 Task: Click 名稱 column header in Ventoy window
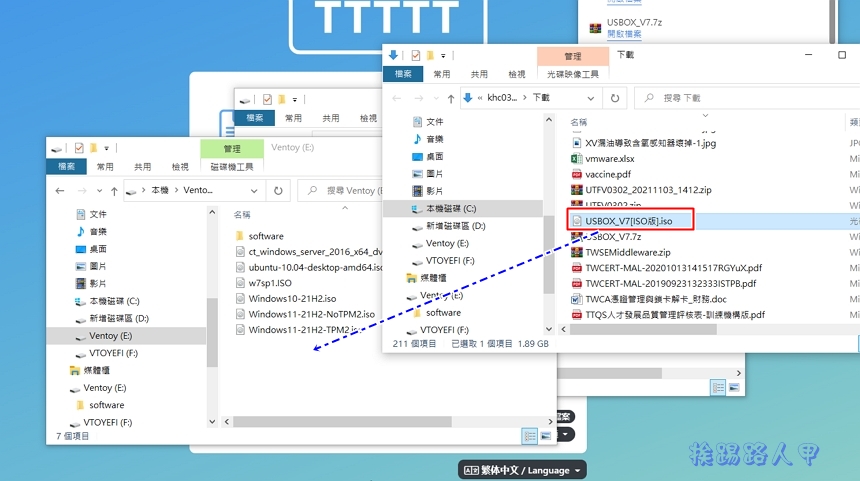[242, 215]
